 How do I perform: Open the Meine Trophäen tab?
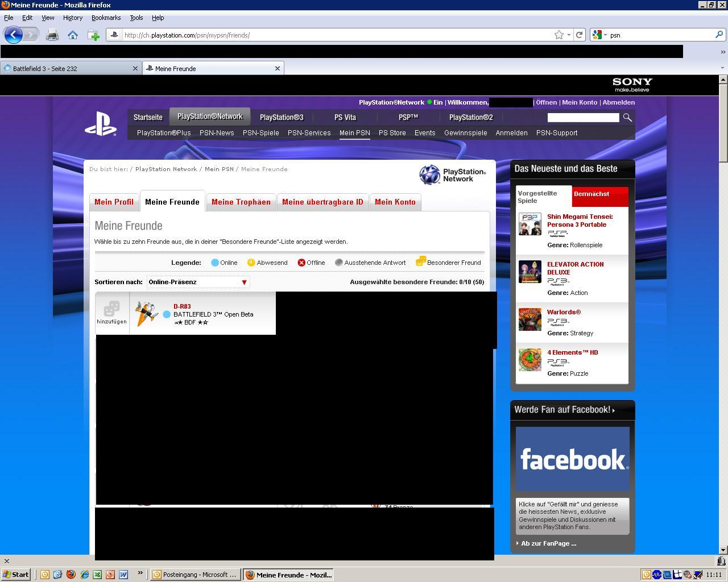[241, 202]
